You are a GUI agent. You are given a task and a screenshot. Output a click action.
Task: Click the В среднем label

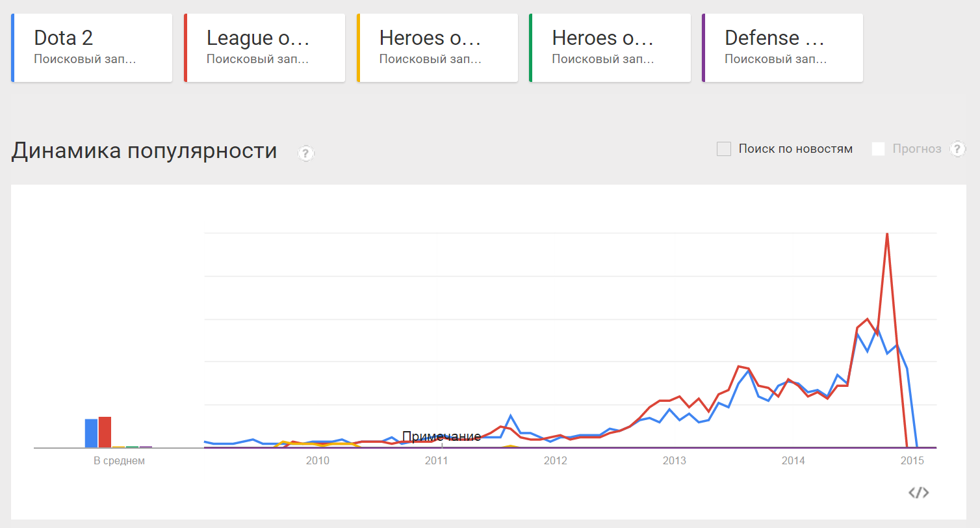click(x=119, y=461)
